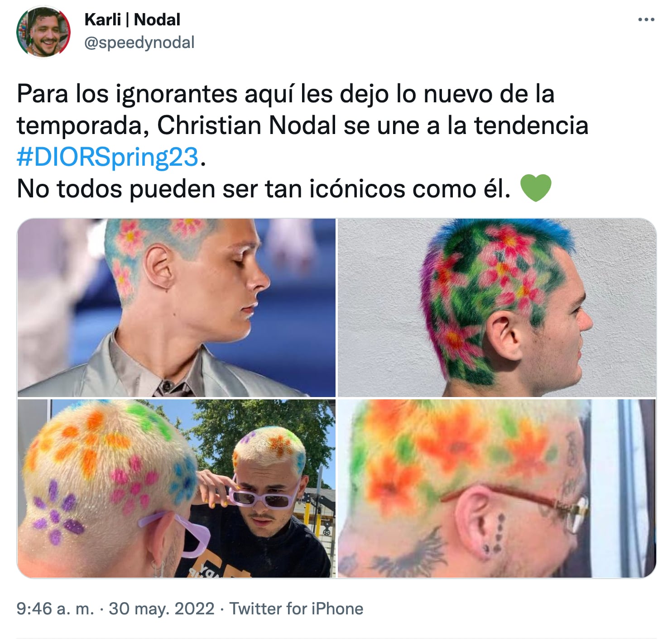Click the 9:46 a. m. timestamp
The height and width of the screenshot is (642, 672).
click(x=55, y=608)
